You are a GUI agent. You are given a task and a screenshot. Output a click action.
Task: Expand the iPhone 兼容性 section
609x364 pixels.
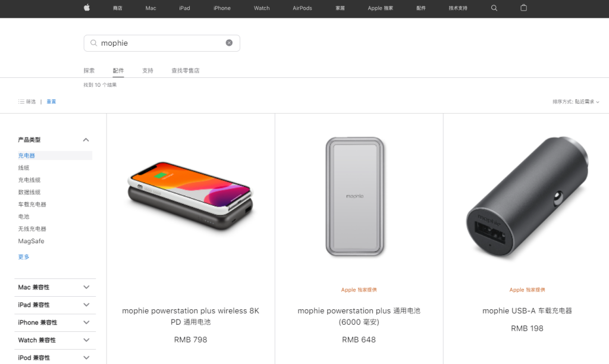(55, 322)
